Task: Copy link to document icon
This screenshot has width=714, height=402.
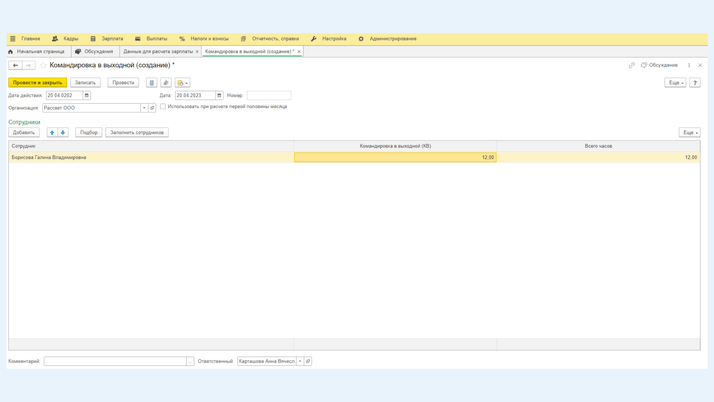Action: (631, 65)
